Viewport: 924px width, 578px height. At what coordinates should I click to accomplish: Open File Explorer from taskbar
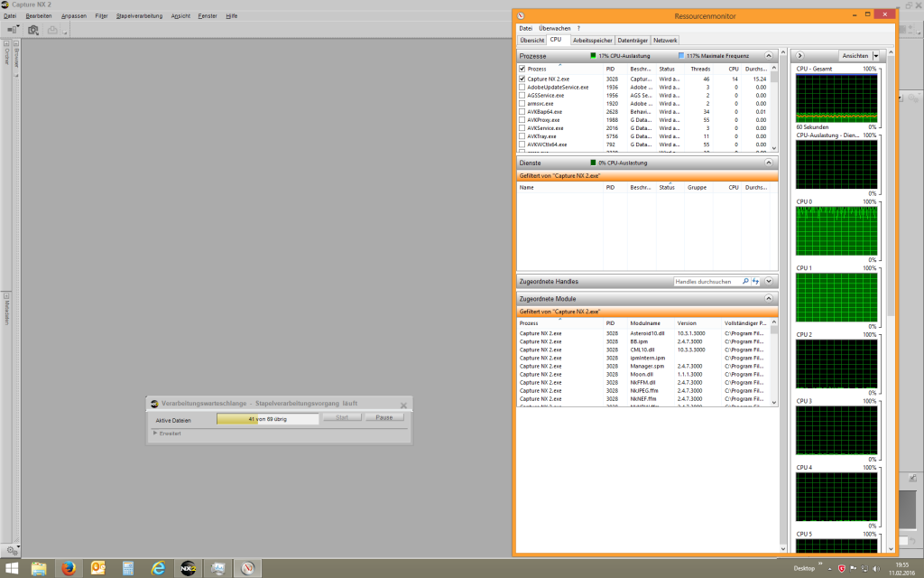tap(39, 569)
